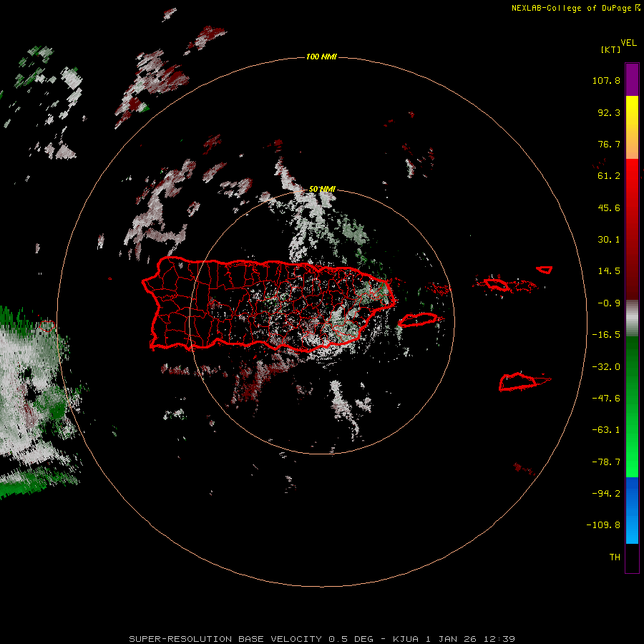Click the 45.6 velocity scale value
The height and width of the screenshot is (644, 644).
[609, 208]
